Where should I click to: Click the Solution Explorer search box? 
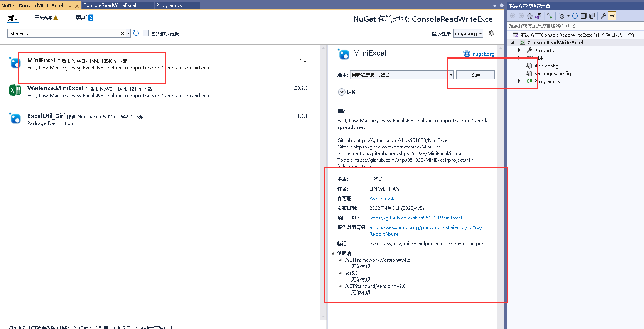[575, 25]
